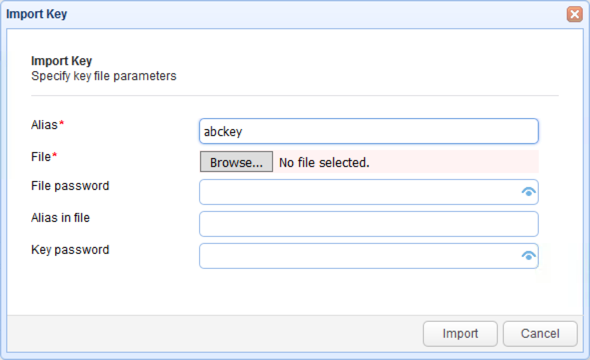Focus the Alias in file input box
Screen dimensions: 590x360
(x=369, y=224)
